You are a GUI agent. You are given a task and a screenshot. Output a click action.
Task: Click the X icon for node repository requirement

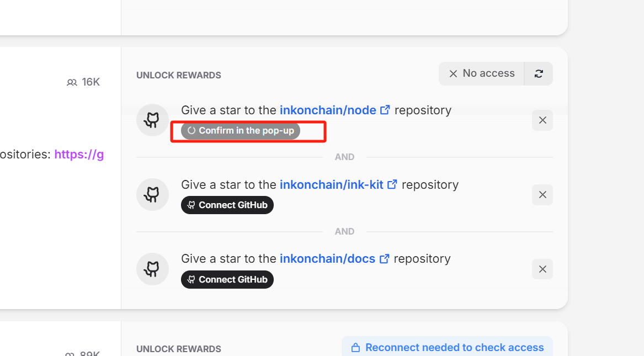[x=542, y=120]
